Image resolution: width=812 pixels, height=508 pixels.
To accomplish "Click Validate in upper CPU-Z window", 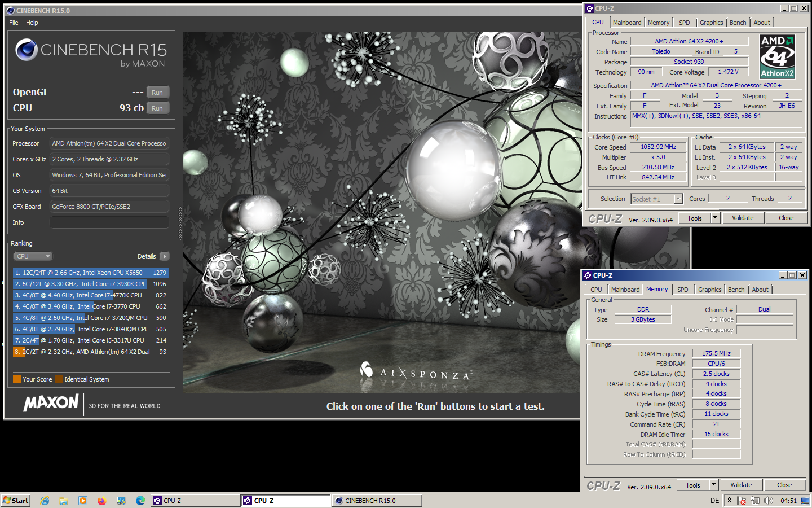I will coord(743,218).
